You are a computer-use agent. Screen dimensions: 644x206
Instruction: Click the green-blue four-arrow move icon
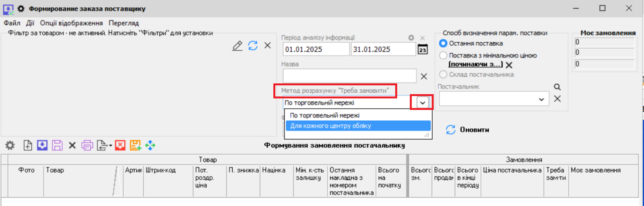pos(150,145)
